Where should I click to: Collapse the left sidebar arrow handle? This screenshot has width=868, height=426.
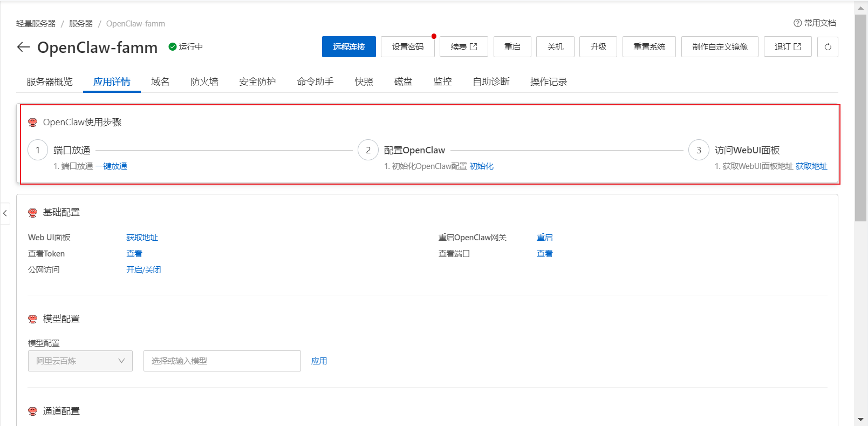click(5, 213)
